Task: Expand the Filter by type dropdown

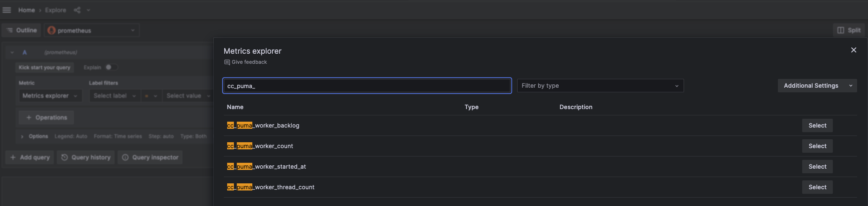Action: coord(600,86)
